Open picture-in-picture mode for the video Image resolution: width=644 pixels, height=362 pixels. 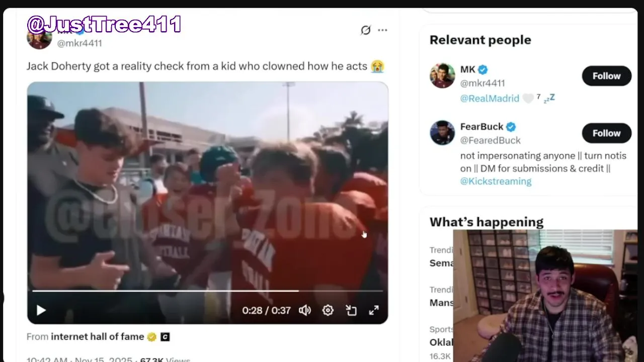[351, 310]
